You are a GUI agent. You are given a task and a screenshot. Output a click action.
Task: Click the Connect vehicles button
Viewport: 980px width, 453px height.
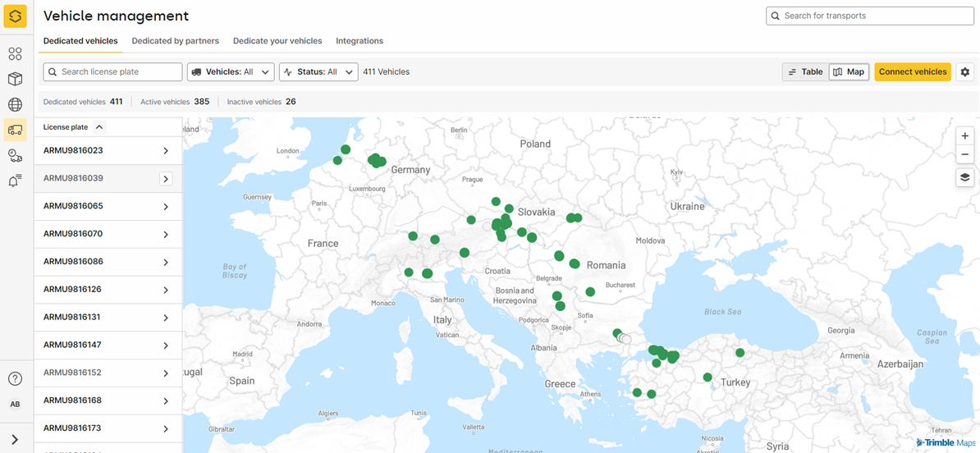coord(912,72)
